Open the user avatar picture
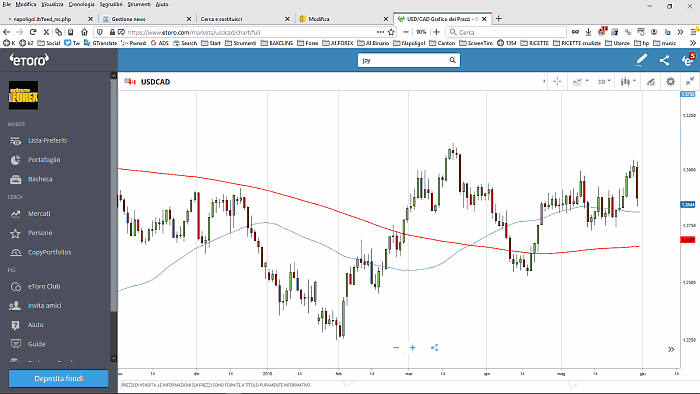700x394 pixels. [x=23, y=95]
